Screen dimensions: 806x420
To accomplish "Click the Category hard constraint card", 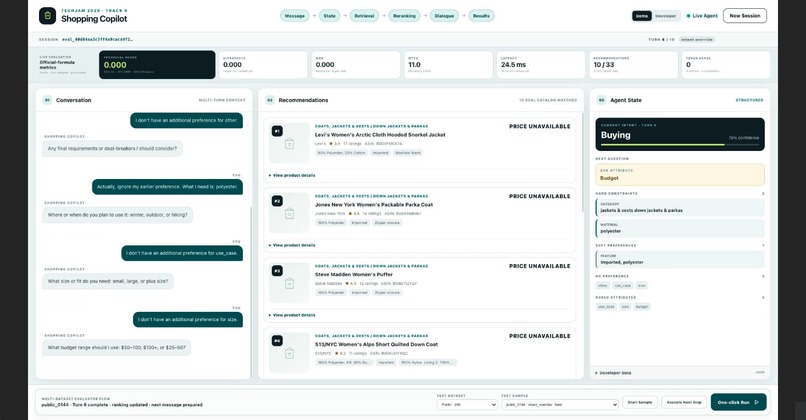I will pos(680,208).
